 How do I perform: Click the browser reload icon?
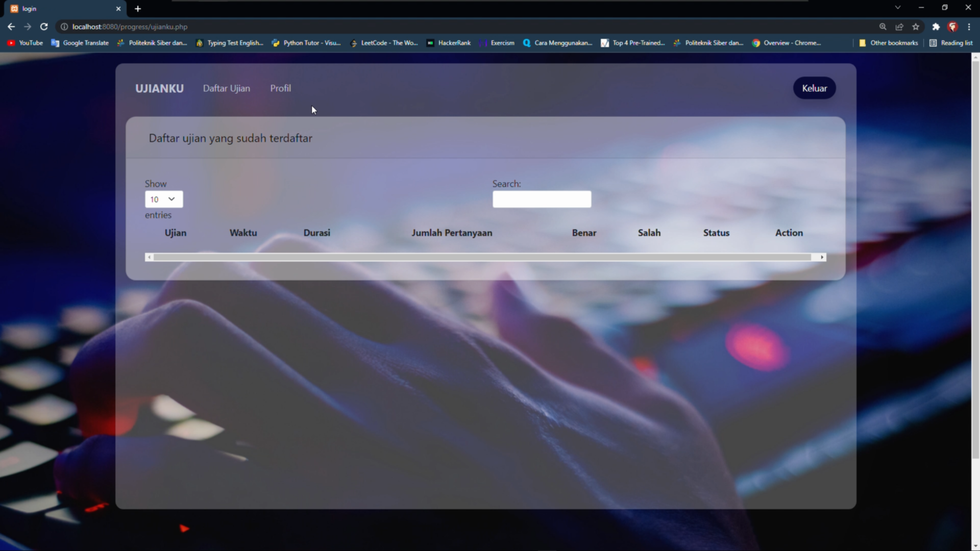click(x=44, y=27)
